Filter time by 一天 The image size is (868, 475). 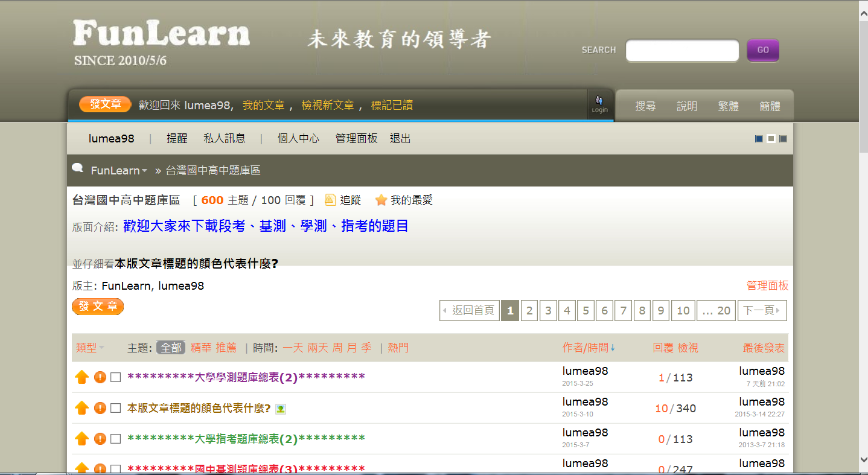(293, 348)
